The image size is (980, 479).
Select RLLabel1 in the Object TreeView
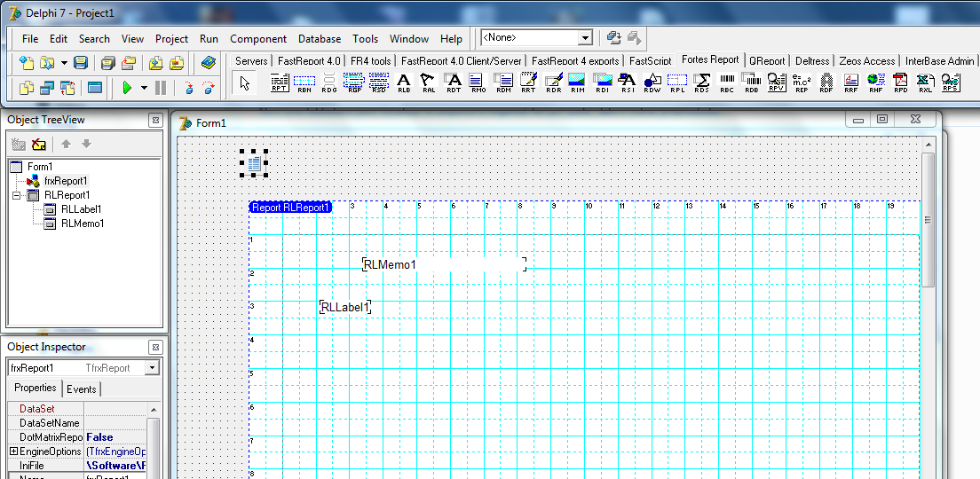82,209
